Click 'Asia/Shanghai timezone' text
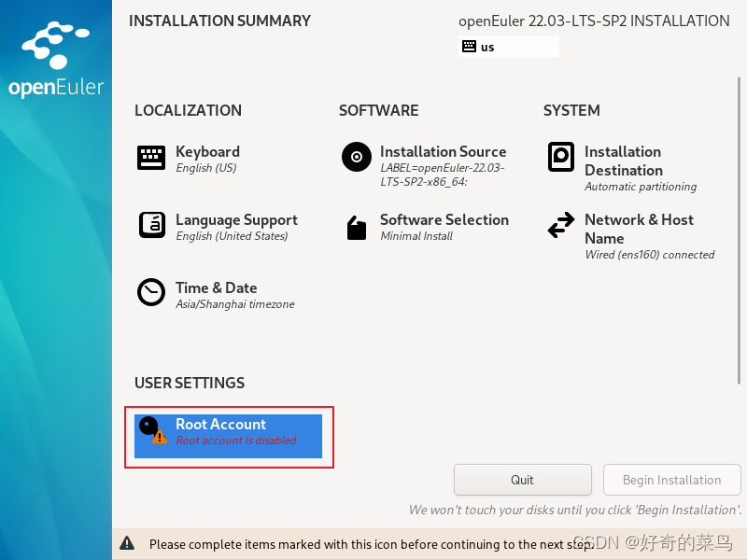Image resolution: width=747 pixels, height=560 pixels. point(235,304)
